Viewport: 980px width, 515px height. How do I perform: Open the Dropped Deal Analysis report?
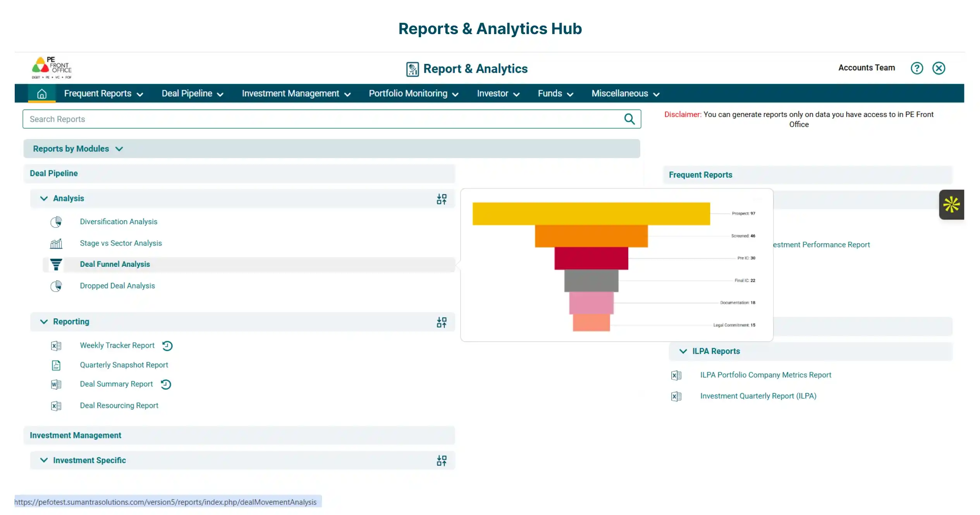117,286
